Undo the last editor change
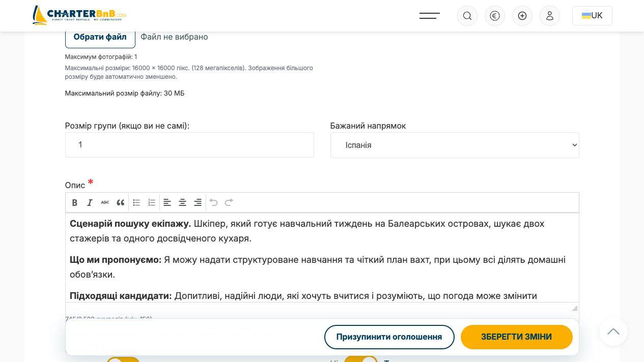 point(214,202)
